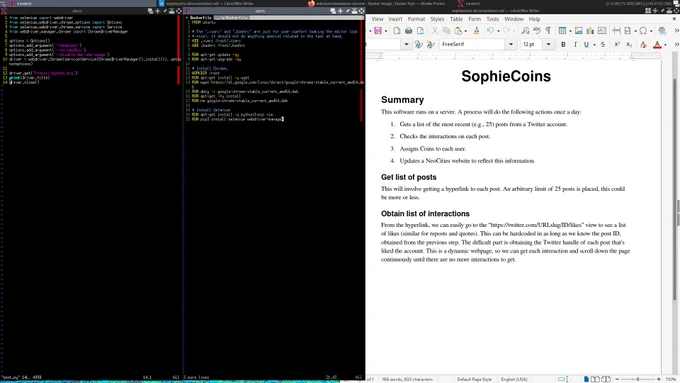Apply Subscript formatting
The width and height of the screenshot is (680, 383).
[x=629, y=44]
